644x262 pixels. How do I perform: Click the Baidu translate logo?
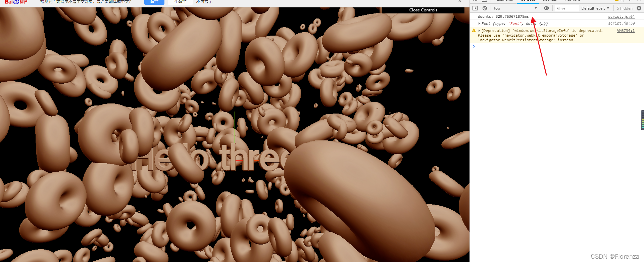[16, 2]
